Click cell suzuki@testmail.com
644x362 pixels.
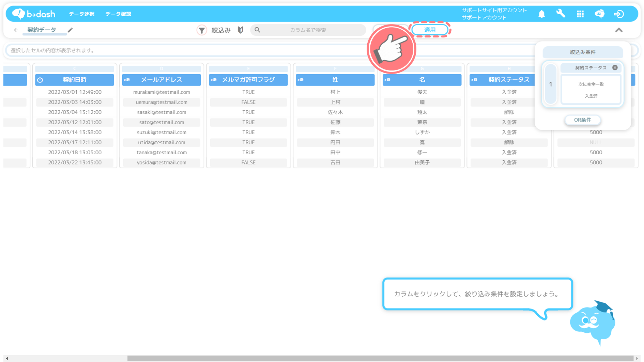point(162,132)
